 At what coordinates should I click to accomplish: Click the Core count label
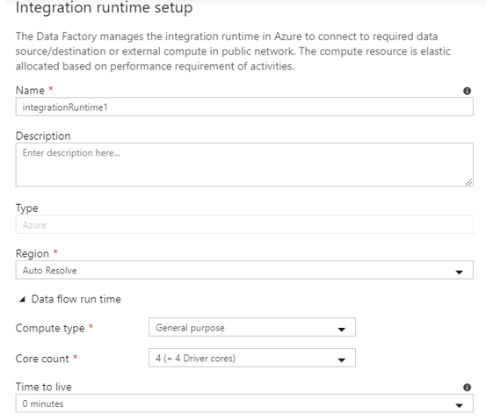click(42, 358)
